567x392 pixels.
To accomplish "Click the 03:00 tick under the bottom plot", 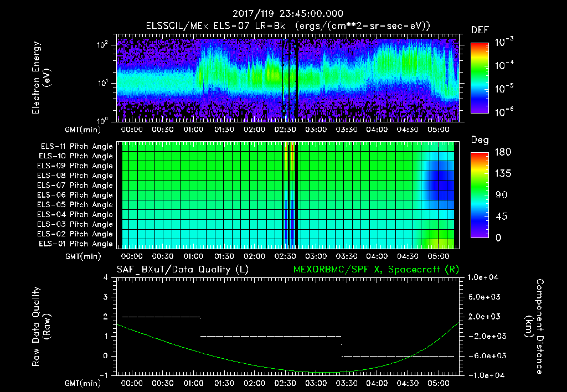I will coord(316,383).
